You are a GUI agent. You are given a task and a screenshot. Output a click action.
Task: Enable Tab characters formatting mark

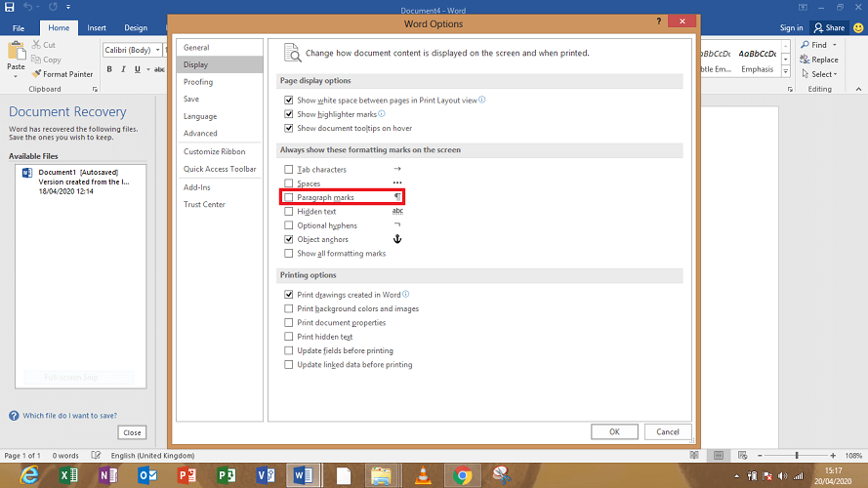coord(288,169)
